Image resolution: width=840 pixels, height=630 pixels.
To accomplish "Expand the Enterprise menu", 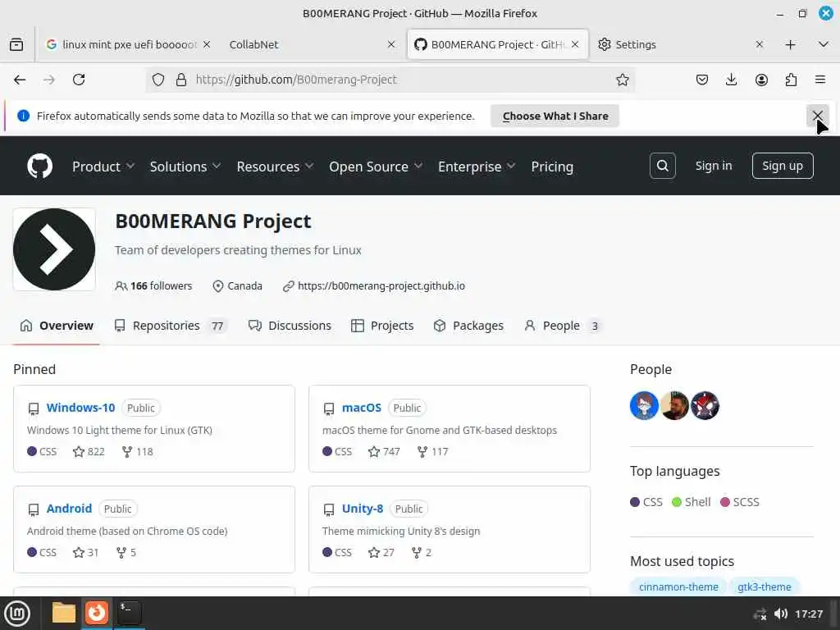I will [x=477, y=167].
